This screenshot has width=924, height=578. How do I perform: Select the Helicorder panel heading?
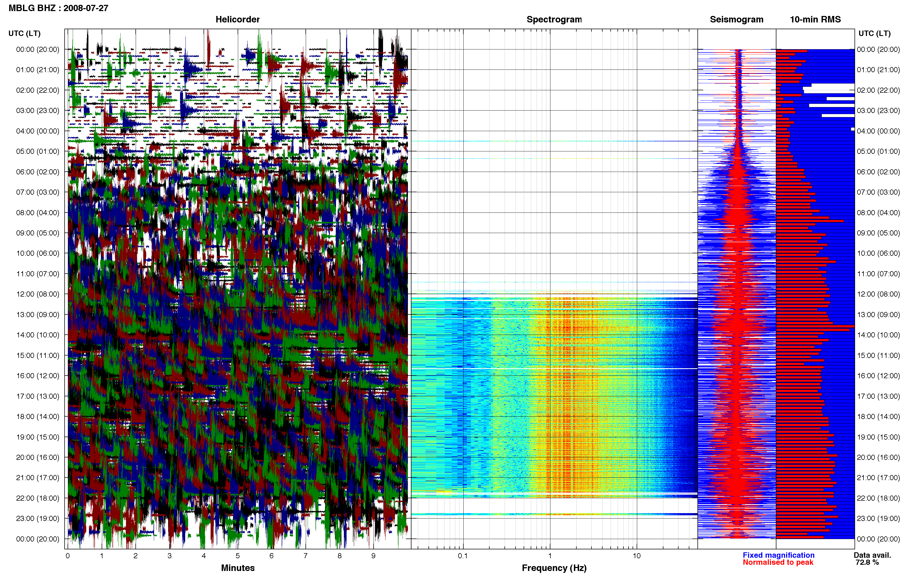pos(237,19)
